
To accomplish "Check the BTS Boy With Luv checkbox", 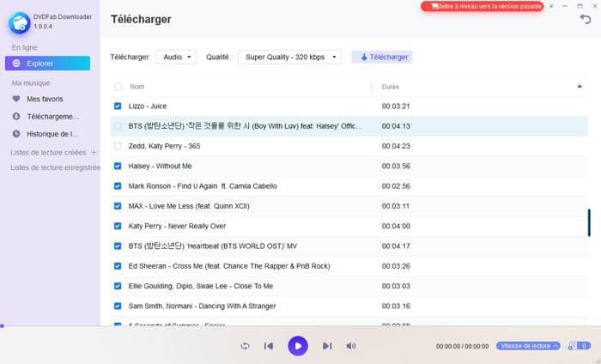I will 118,126.
